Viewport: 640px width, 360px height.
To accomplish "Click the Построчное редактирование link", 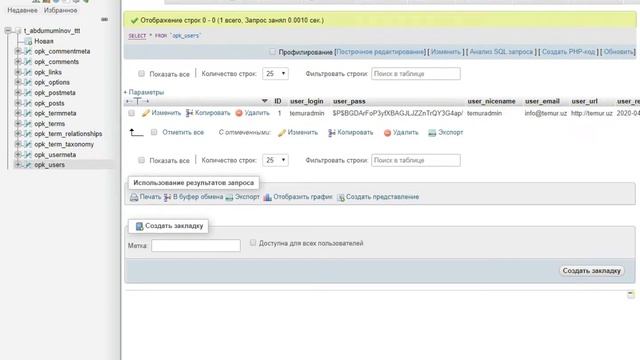I will click(x=380, y=52).
